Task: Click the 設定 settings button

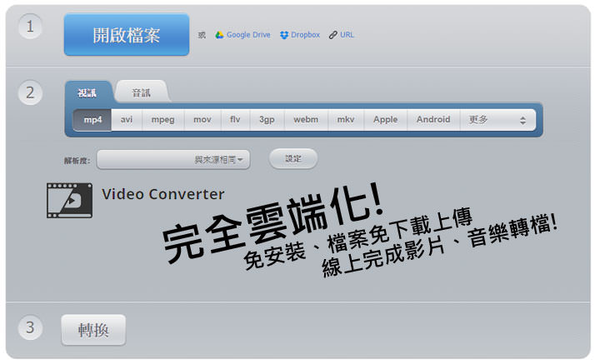Action: [293, 158]
